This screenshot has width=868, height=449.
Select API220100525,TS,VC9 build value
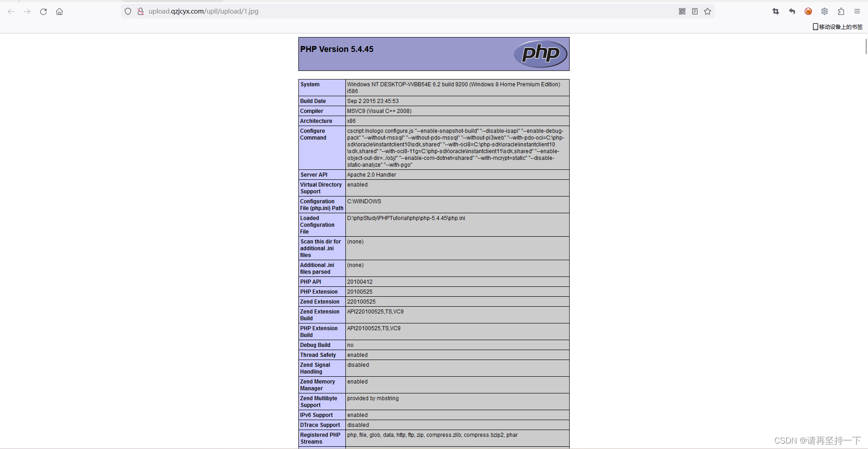pyautogui.click(x=375, y=312)
